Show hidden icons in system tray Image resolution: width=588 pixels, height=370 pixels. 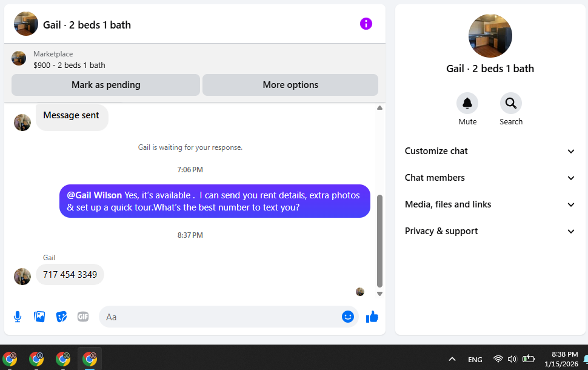pos(452,359)
